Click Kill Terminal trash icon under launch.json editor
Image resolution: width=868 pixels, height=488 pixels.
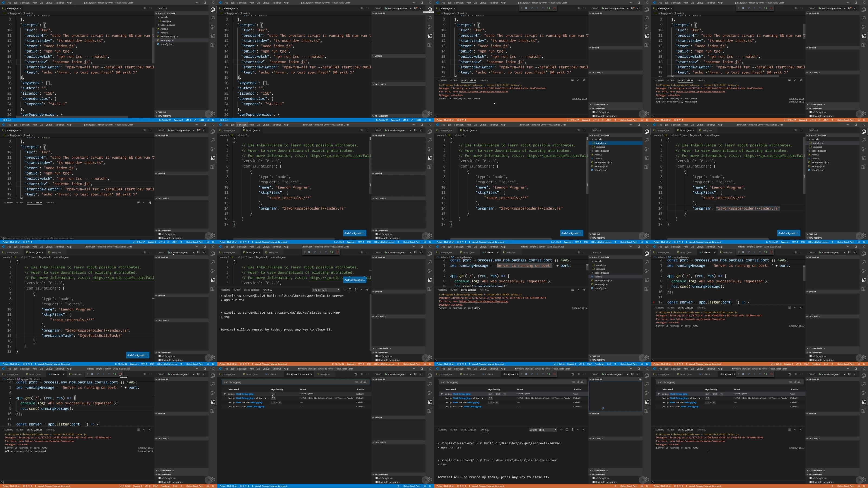click(x=356, y=290)
